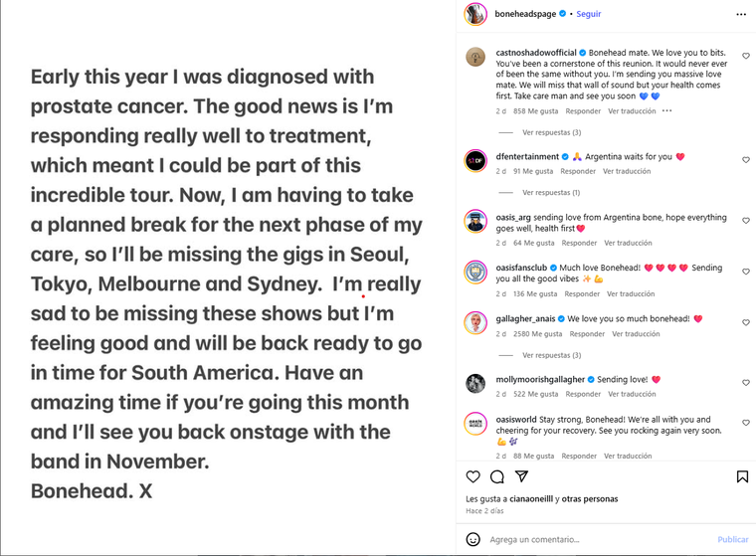
Task: Click Publicar to post the comment
Action: [x=733, y=539]
